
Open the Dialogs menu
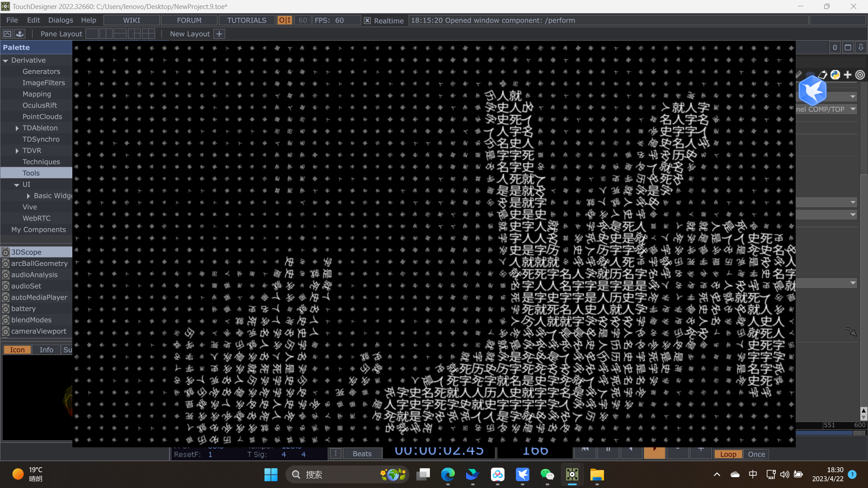[61, 20]
